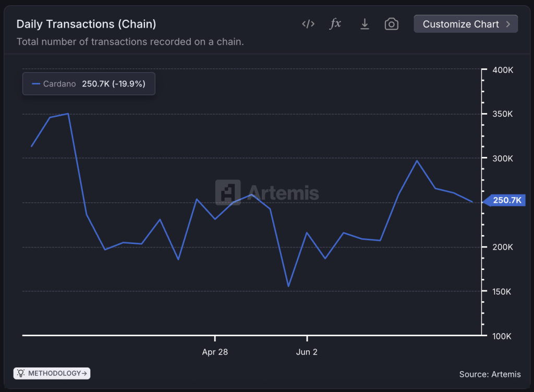This screenshot has height=392, width=534.
Task: Click the Apr 28 axis label
Action: pos(215,352)
